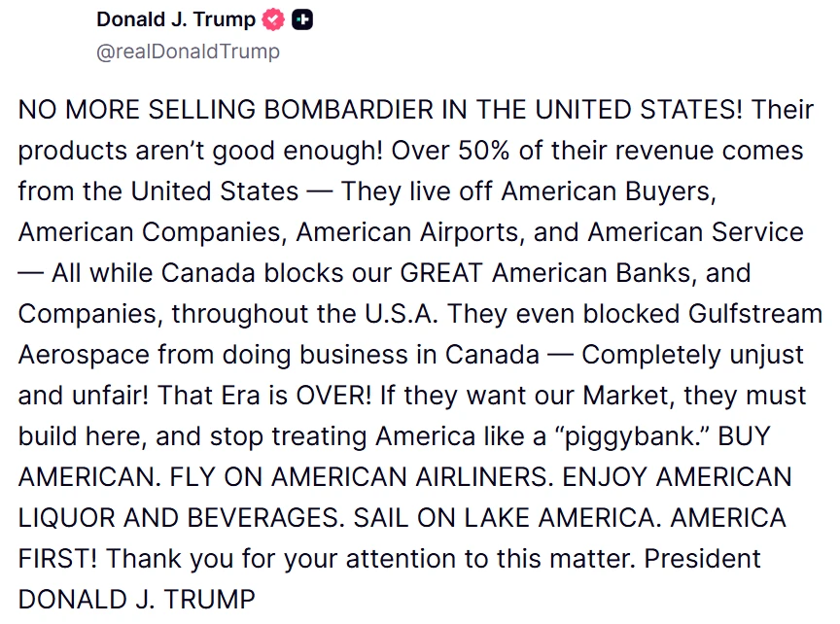
Task: Click the word President near the end
Action: point(702,559)
